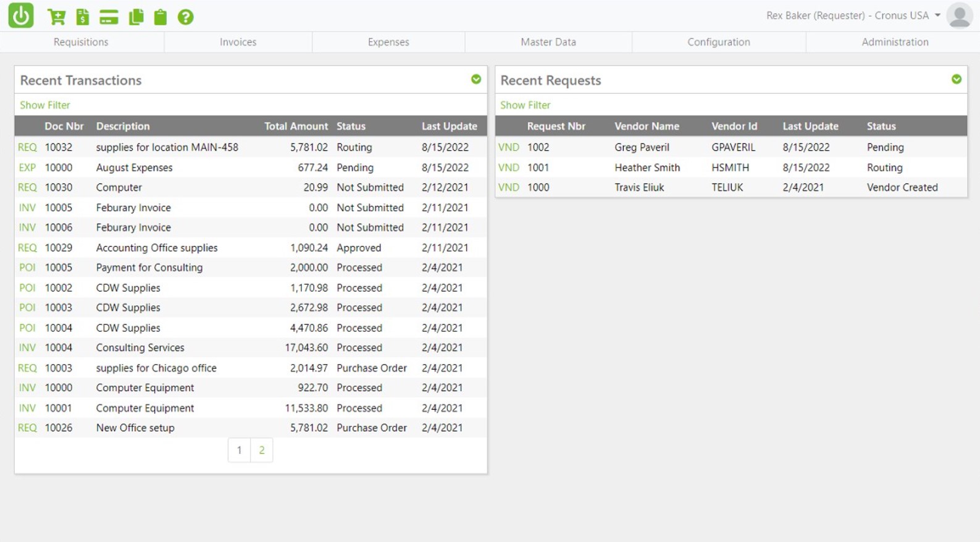Select vendor name Travis Eliuk
The width and height of the screenshot is (980, 542).
click(x=639, y=187)
